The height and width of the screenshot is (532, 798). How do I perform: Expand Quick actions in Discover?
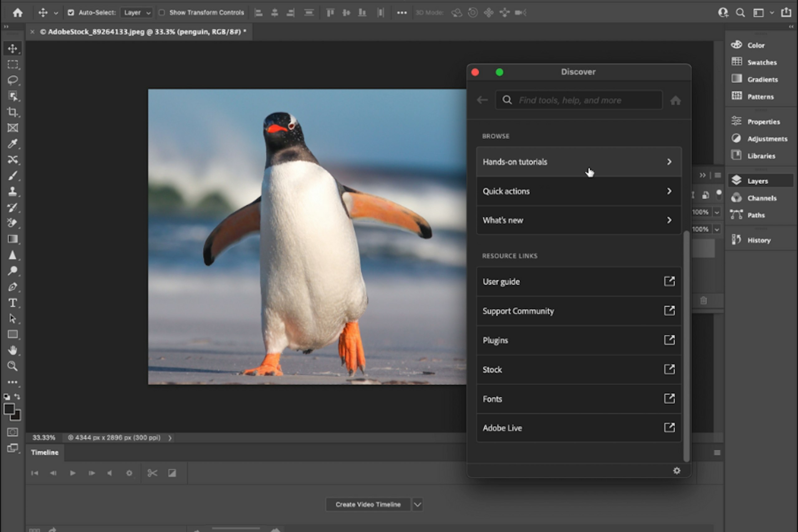point(579,191)
